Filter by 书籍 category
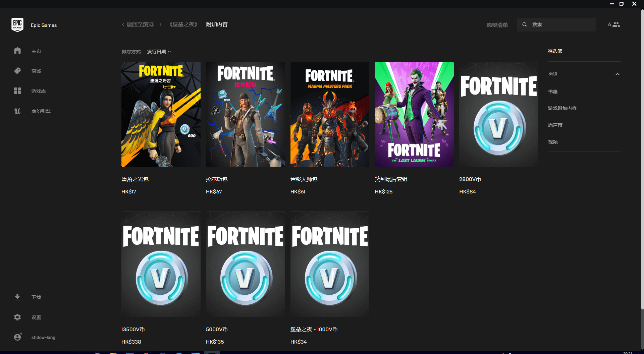 click(x=553, y=92)
